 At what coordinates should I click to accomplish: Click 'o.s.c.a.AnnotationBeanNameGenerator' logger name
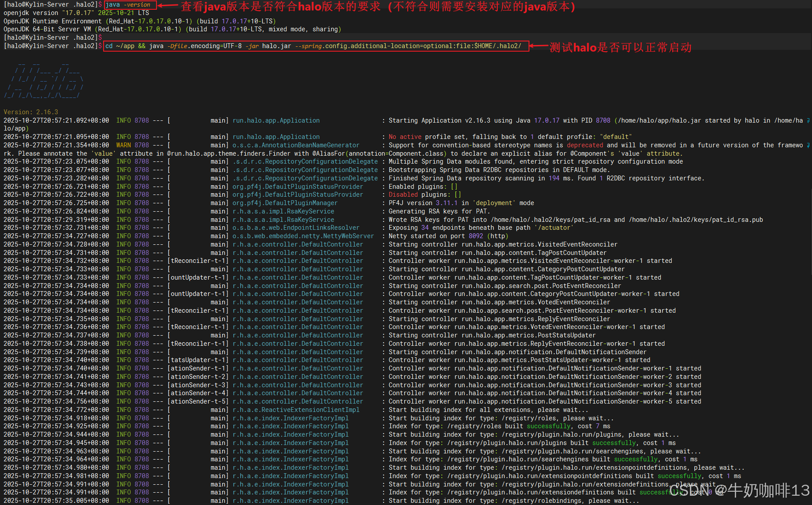pyautogui.click(x=296, y=145)
